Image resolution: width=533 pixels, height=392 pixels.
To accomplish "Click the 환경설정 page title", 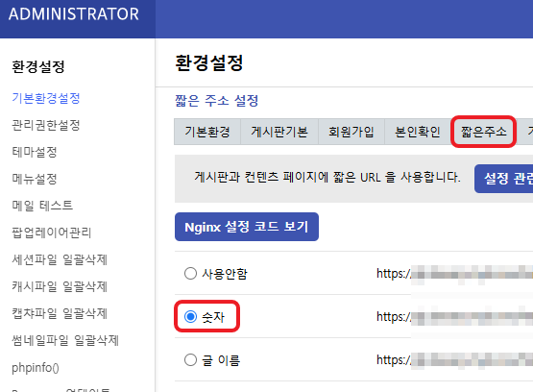I will (x=209, y=62).
